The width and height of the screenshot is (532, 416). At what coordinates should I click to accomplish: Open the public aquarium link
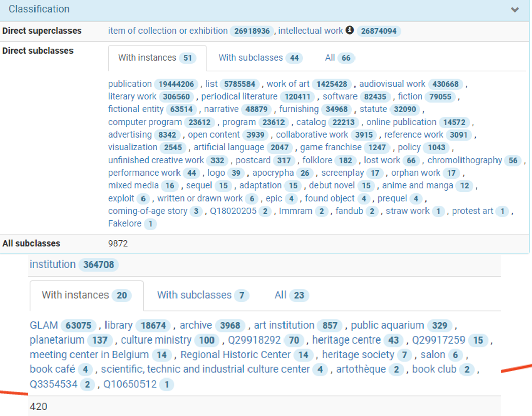tap(387, 325)
